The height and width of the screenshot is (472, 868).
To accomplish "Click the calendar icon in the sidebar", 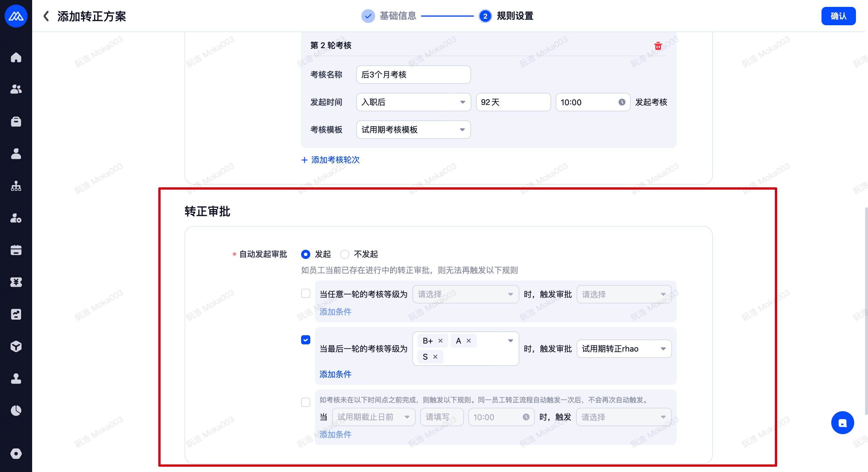I will (x=16, y=250).
